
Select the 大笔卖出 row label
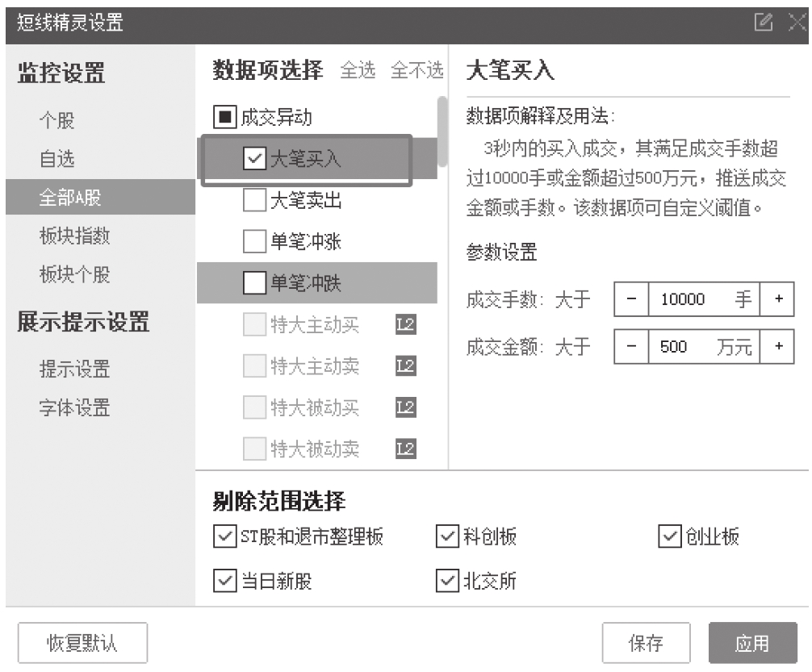pyautogui.click(x=306, y=200)
